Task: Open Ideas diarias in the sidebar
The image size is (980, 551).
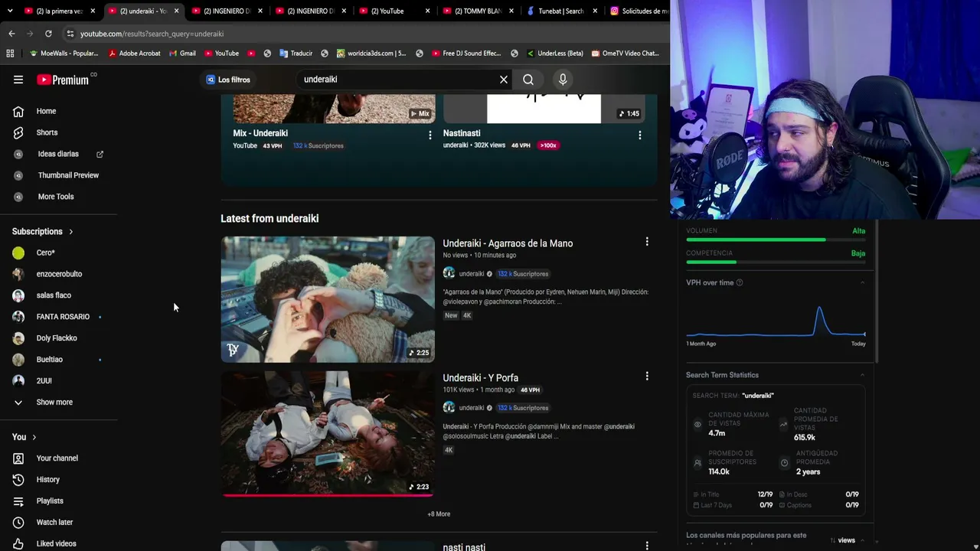Action: tap(59, 154)
